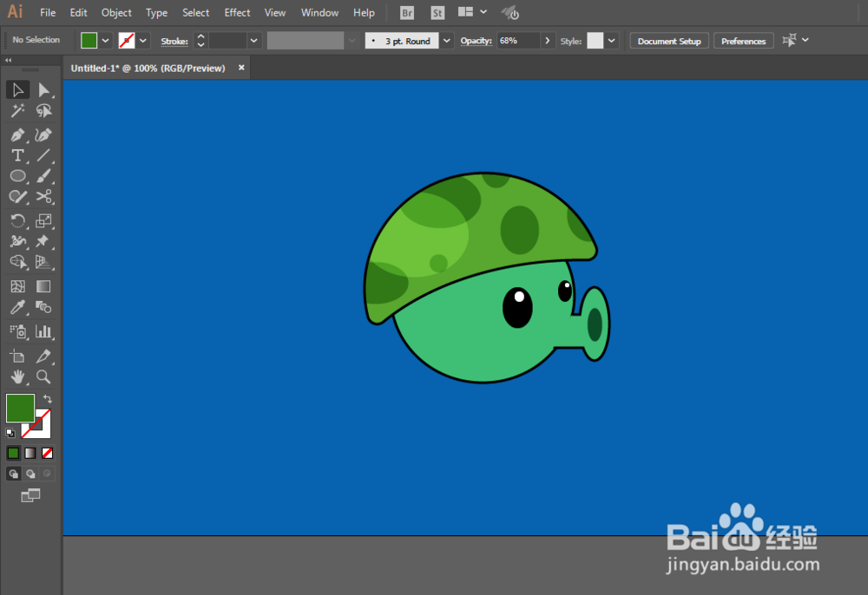868x595 pixels.
Task: Open the Edit menu
Action: (x=78, y=13)
